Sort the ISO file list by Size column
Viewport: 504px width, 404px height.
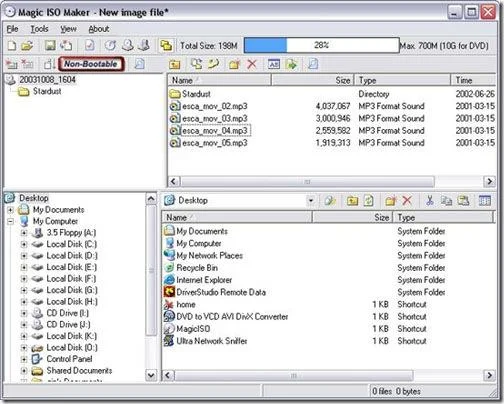[313, 80]
